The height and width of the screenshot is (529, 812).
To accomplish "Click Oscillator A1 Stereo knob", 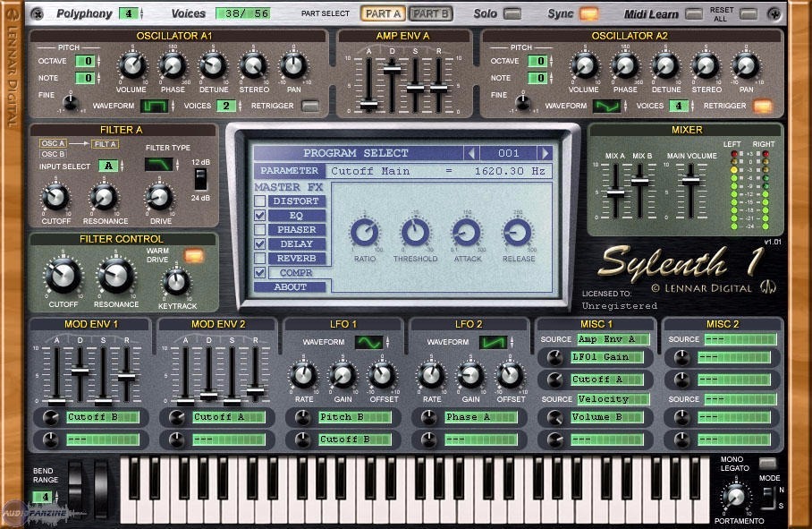I will coord(253,66).
